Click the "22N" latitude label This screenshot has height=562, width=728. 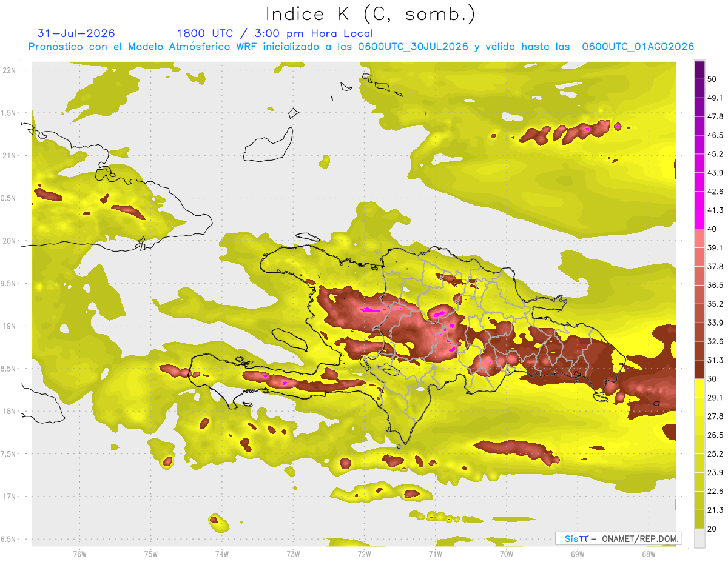click(x=10, y=70)
